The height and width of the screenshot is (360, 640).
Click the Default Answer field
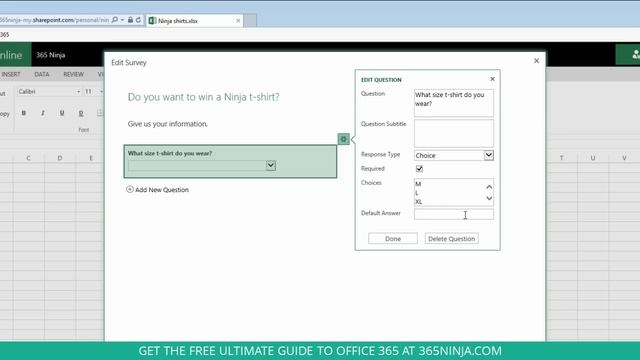pyautogui.click(x=453, y=214)
